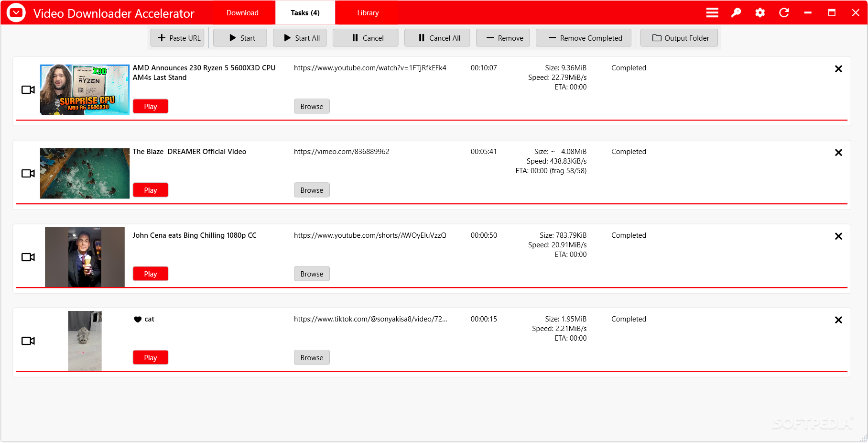Image resolution: width=868 pixels, height=443 pixels.
Task: Click camera icon for cat task
Action: click(x=28, y=341)
